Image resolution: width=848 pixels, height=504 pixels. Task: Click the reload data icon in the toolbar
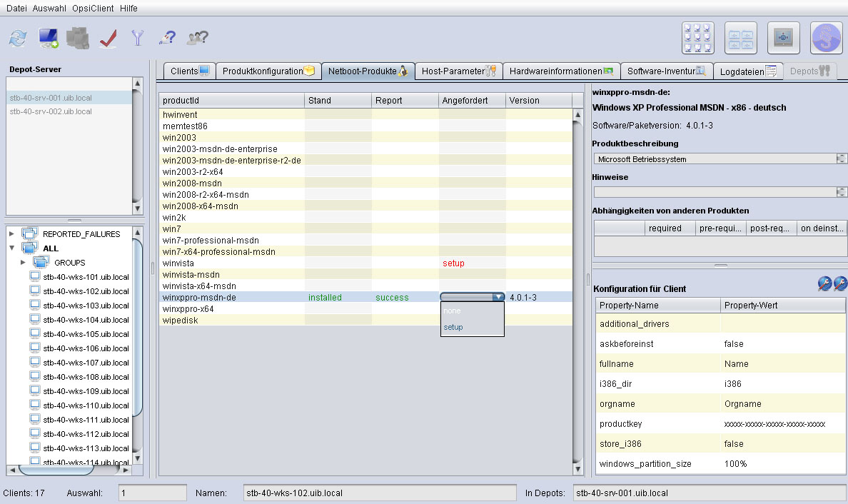[x=18, y=38]
